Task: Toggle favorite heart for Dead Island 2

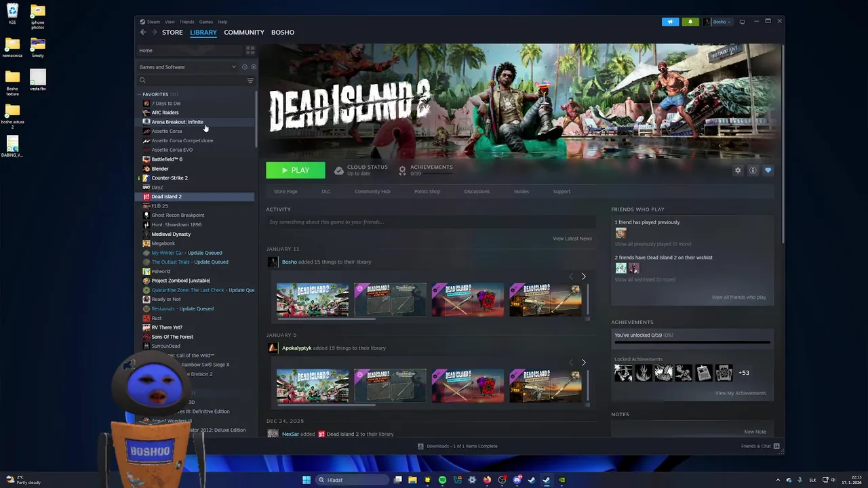Action: click(768, 171)
